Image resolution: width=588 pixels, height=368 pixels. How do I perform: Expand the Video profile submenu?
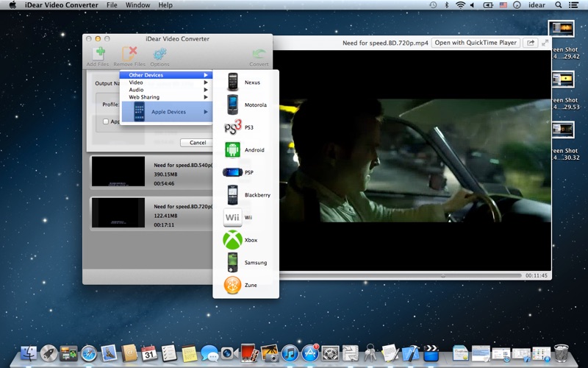coord(166,82)
